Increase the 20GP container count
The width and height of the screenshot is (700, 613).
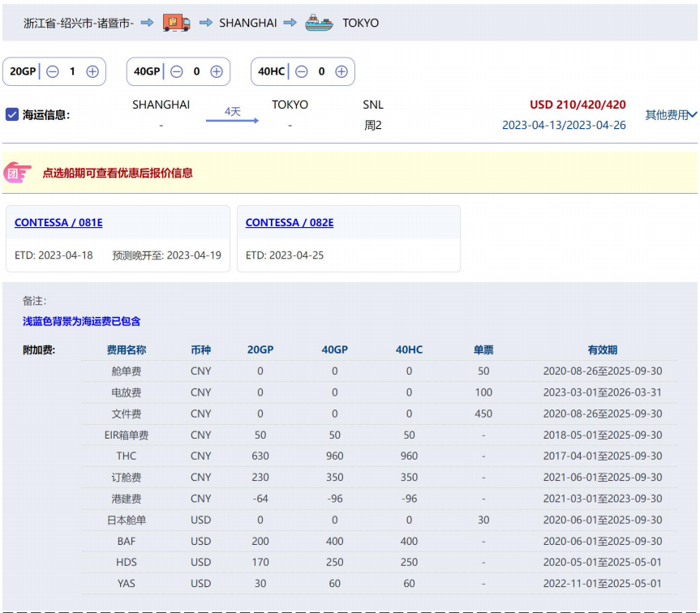click(x=92, y=71)
